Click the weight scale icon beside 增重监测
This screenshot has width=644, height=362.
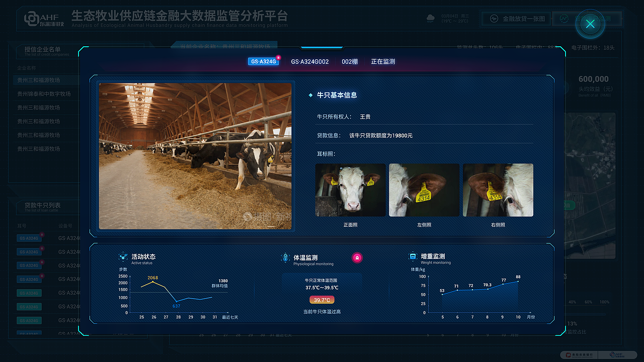413,256
